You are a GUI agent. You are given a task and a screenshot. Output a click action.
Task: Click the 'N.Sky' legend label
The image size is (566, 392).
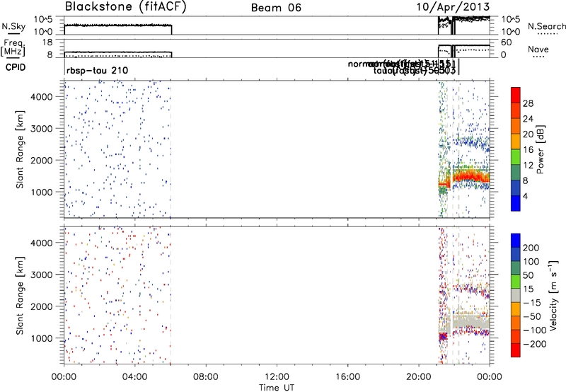click(x=13, y=26)
